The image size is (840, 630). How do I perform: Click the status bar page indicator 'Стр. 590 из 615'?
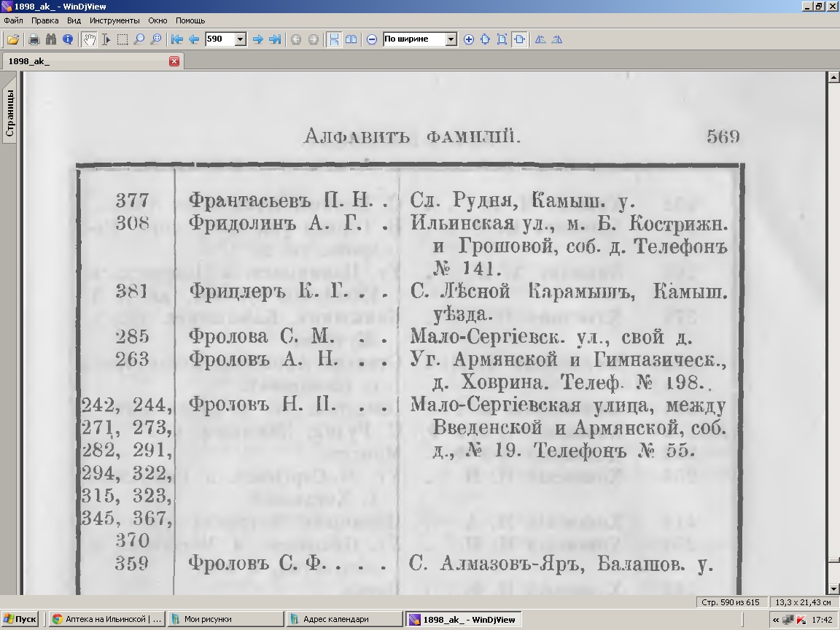(x=730, y=602)
